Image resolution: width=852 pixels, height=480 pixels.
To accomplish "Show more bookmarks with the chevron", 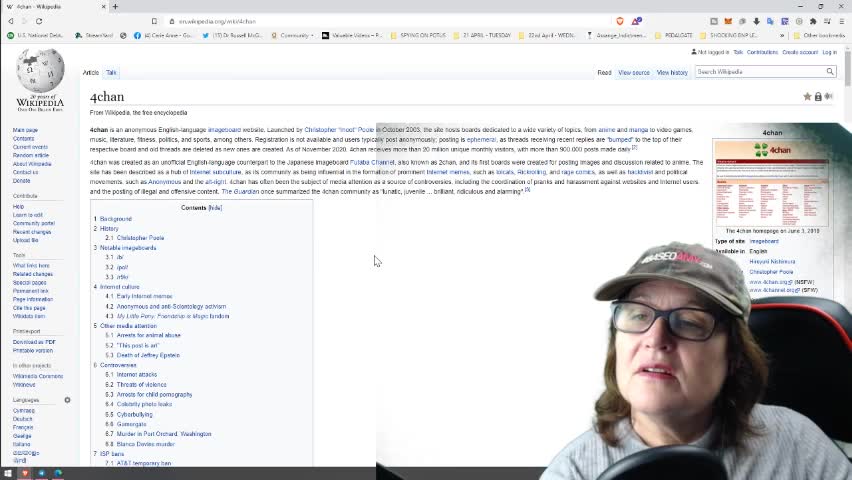I will 782,35.
